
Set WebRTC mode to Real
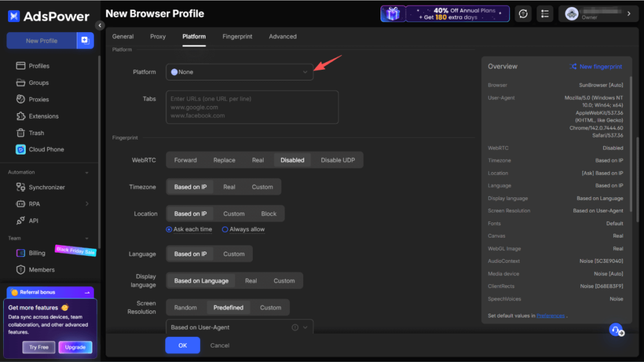(258, 160)
